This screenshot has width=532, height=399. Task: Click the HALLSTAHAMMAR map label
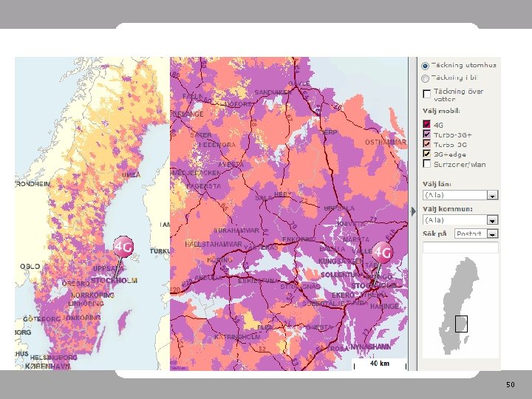click(x=214, y=245)
